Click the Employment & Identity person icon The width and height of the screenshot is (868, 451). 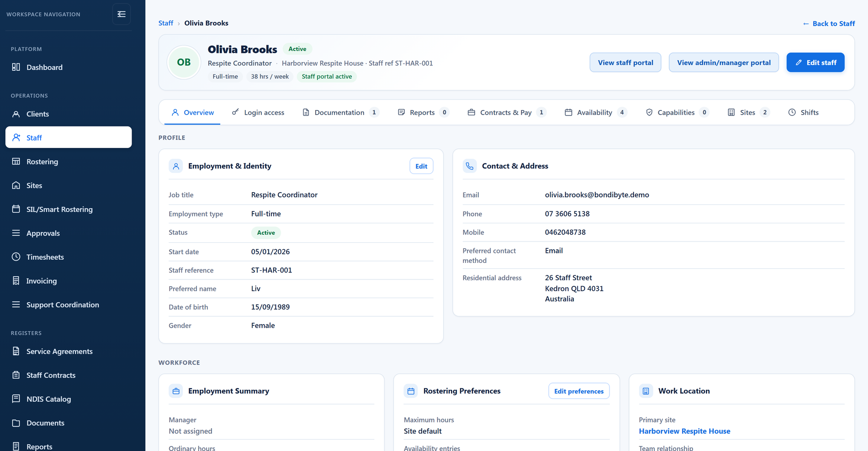tap(176, 166)
